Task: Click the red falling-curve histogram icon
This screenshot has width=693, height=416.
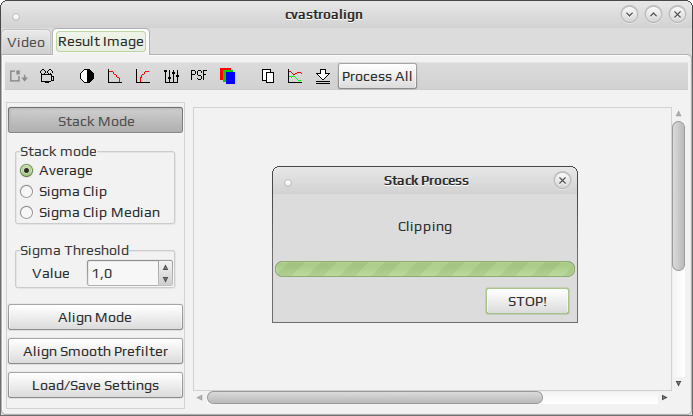Action: pyautogui.click(x=114, y=76)
